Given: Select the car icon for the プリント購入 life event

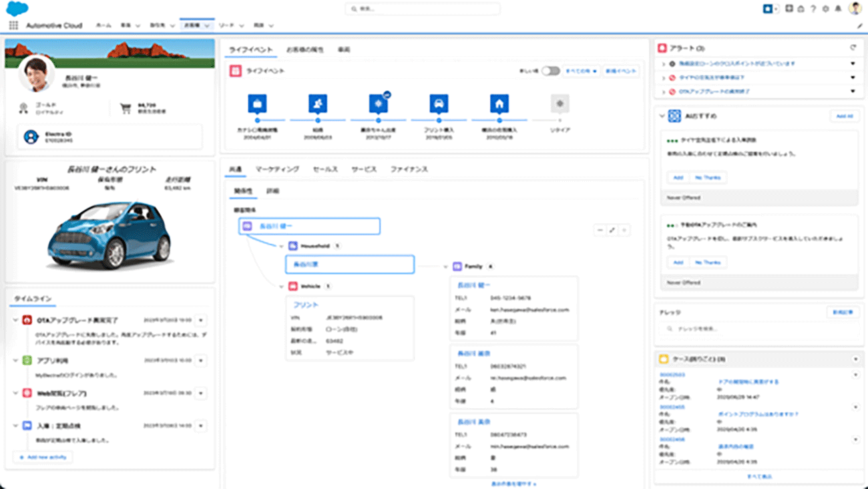Looking at the screenshot, I should click(439, 104).
